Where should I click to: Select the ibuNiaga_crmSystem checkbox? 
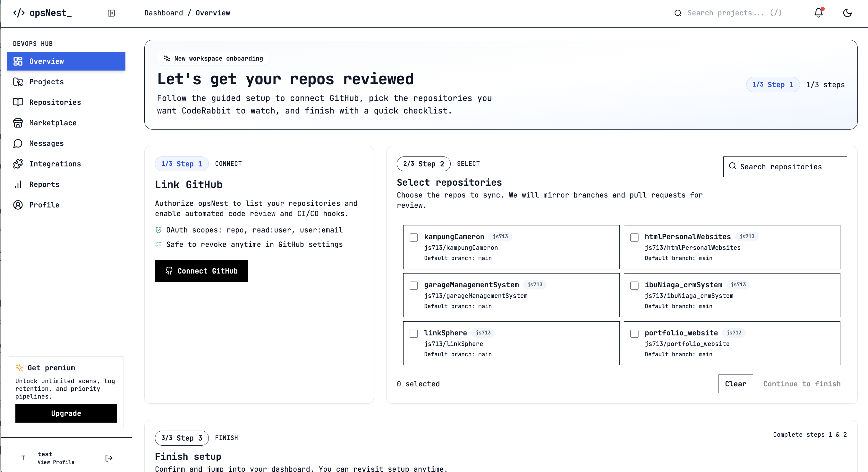[x=634, y=285]
